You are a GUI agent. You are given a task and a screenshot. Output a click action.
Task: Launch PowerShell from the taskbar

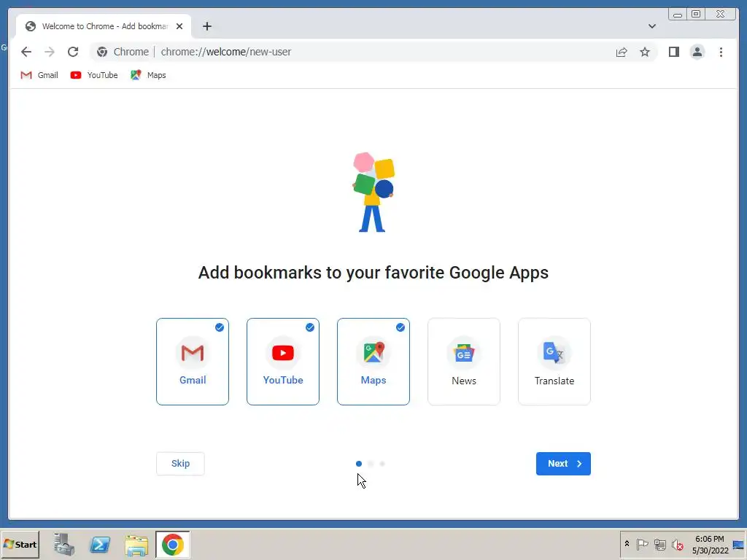click(100, 544)
